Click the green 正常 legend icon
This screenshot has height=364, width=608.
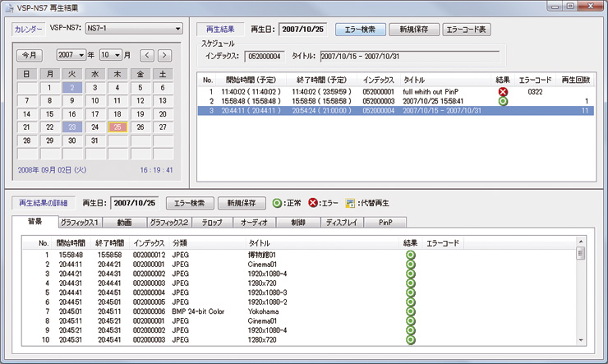tap(277, 202)
